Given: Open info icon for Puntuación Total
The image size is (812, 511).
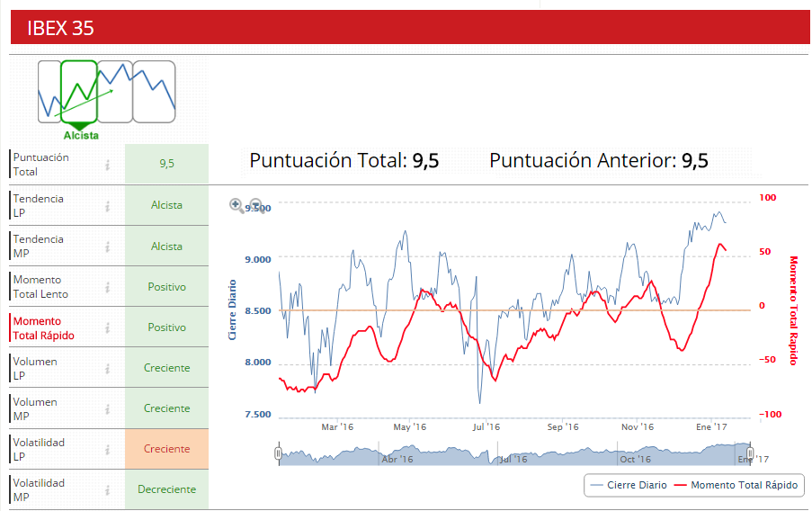Looking at the screenshot, I should tap(108, 165).
